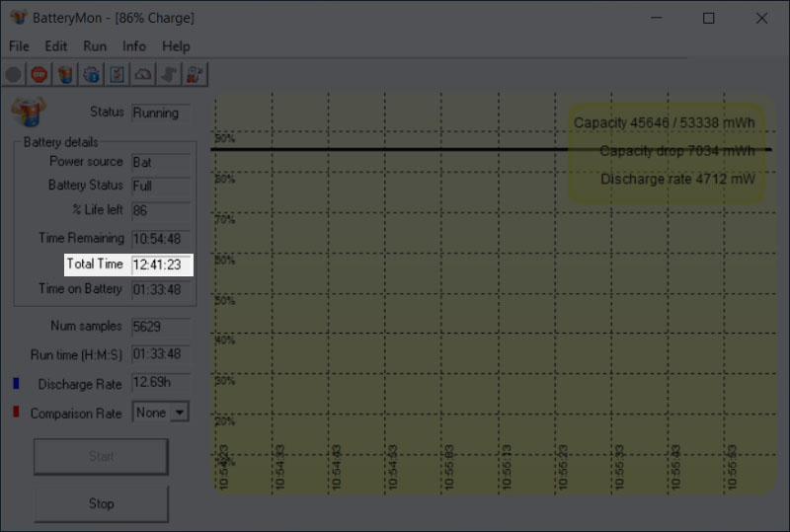Viewport: 790px width, 532px height.
Task: Click the Battery details group label
Action: click(x=61, y=142)
